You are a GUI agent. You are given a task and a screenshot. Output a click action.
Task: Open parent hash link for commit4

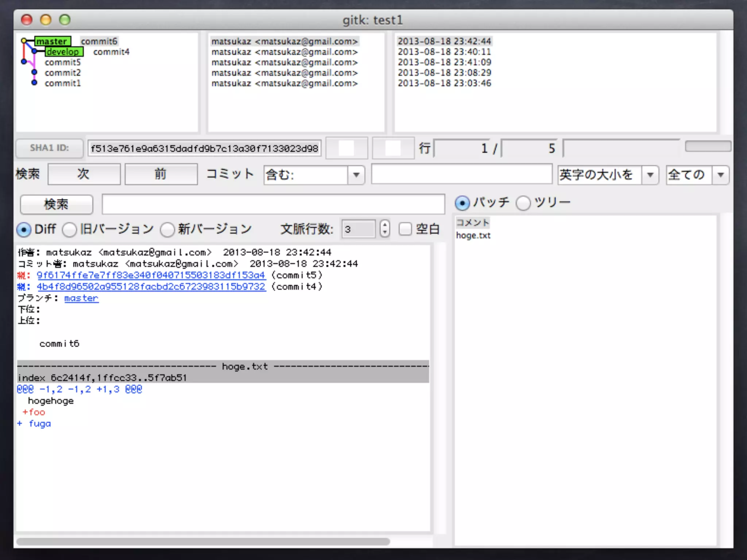(151, 287)
